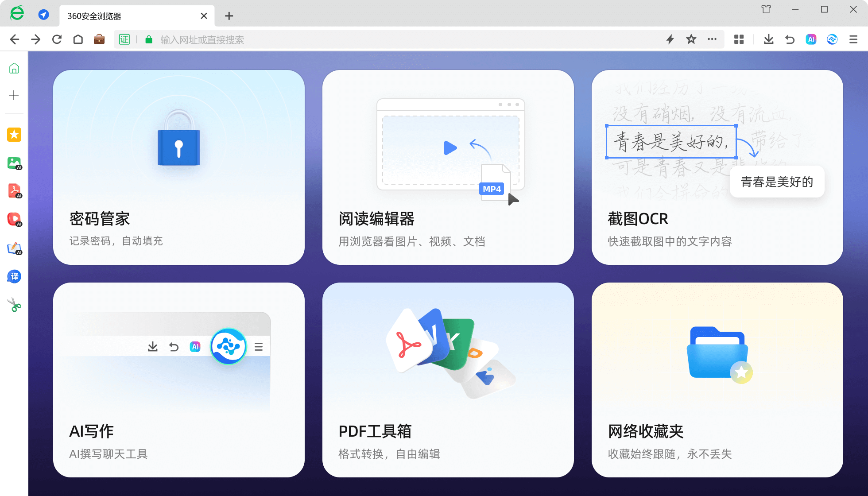Open the translate tool in sidebar
Image resolution: width=868 pixels, height=496 pixels.
[x=14, y=276]
